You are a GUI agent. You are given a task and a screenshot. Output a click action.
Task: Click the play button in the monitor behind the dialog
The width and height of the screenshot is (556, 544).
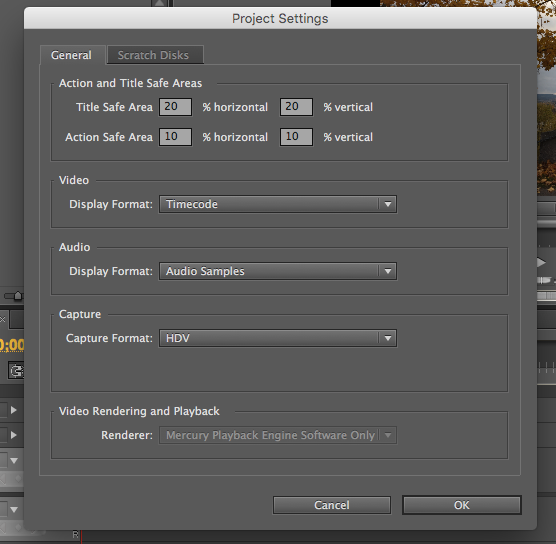[x=541, y=263]
